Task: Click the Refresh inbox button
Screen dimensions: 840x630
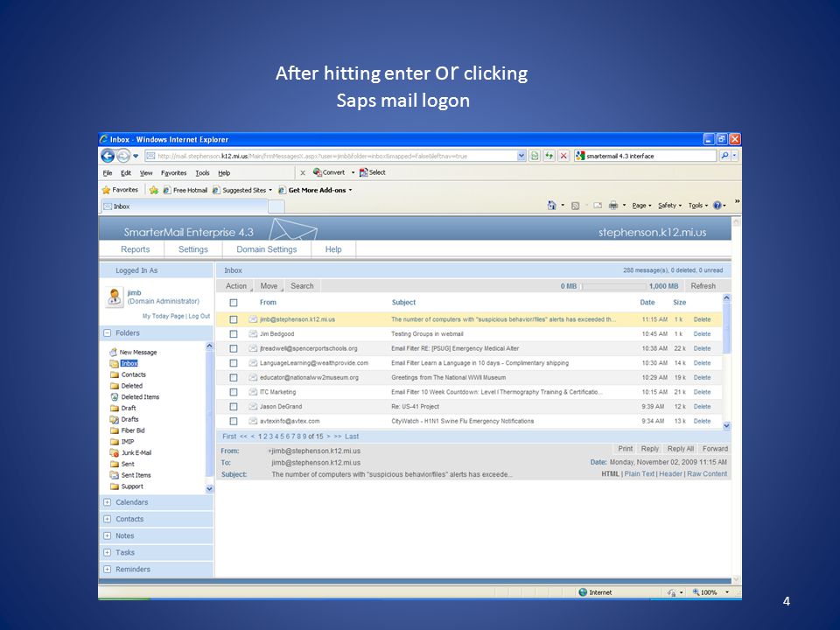Action: [x=703, y=286]
